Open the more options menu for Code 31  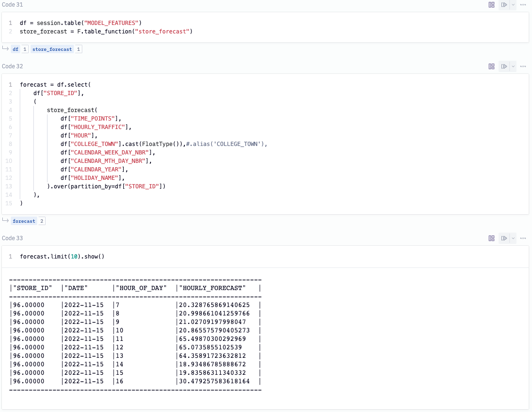tap(523, 5)
